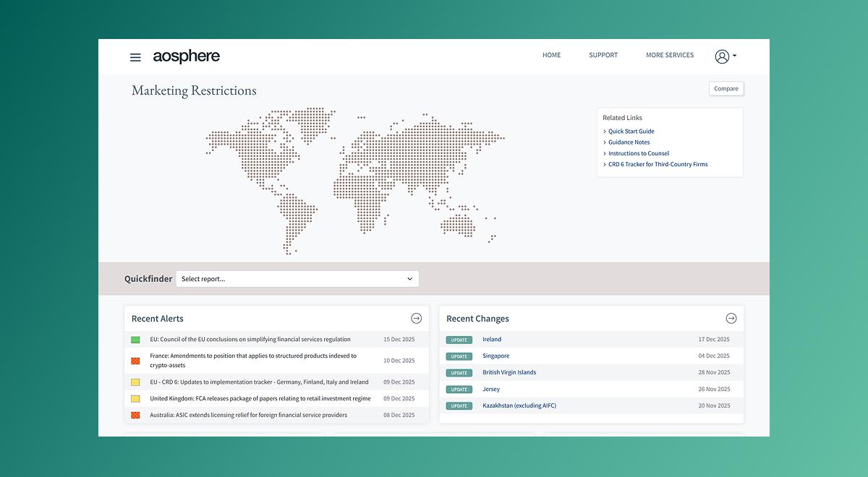Click the UPDATE badge next to Ireland
The height and width of the screenshot is (477, 868).
click(x=459, y=340)
